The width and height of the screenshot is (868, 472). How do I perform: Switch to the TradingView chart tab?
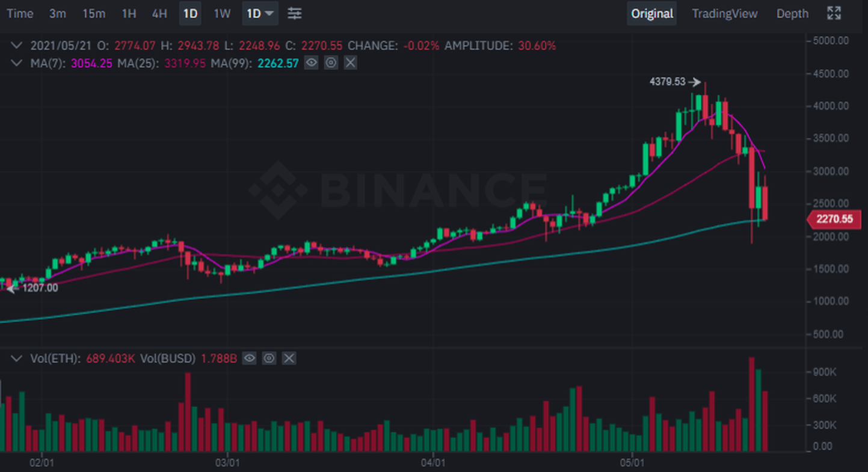pos(724,13)
